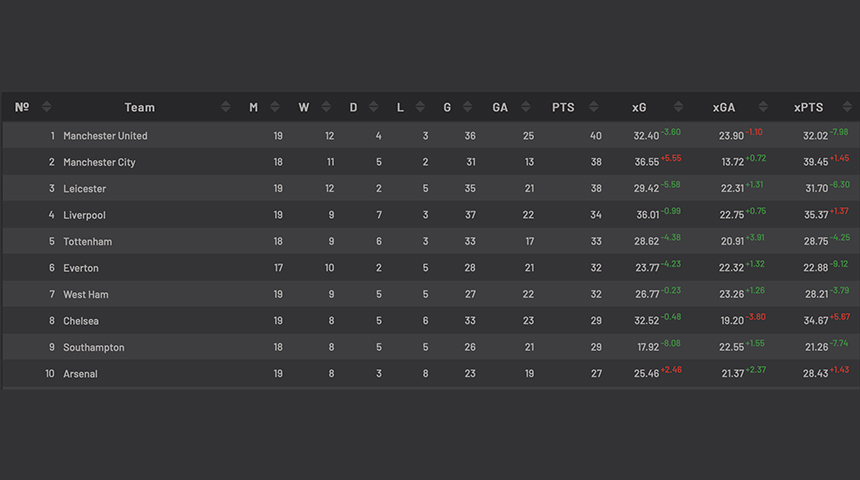Sort by xGA using its sort arrows
The width and height of the screenshot is (860, 480).
point(763,106)
